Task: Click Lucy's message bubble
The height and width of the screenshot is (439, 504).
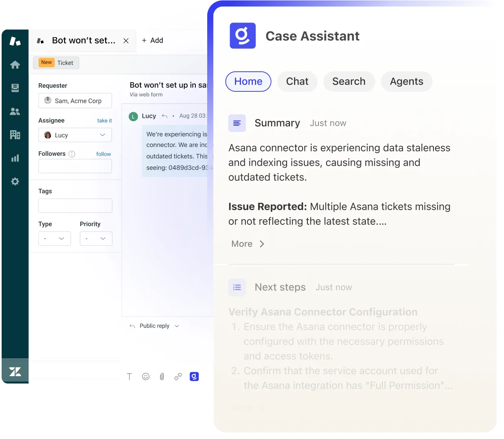Action: (x=177, y=151)
